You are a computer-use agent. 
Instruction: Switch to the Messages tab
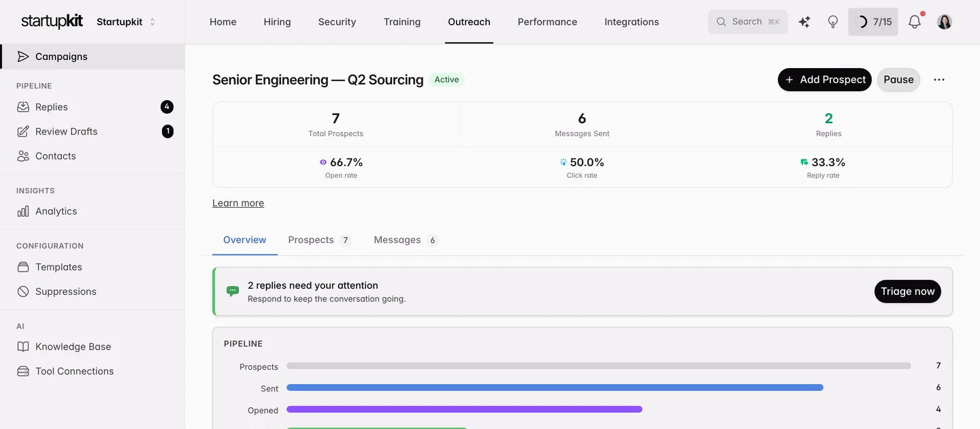tap(406, 240)
